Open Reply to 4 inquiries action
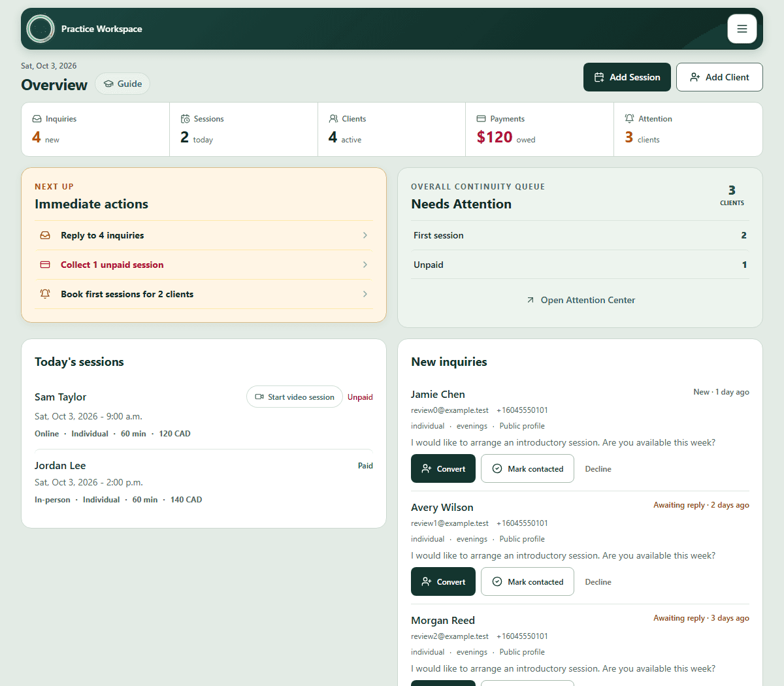This screenshot has height=686, width=784. click(204, 235)
